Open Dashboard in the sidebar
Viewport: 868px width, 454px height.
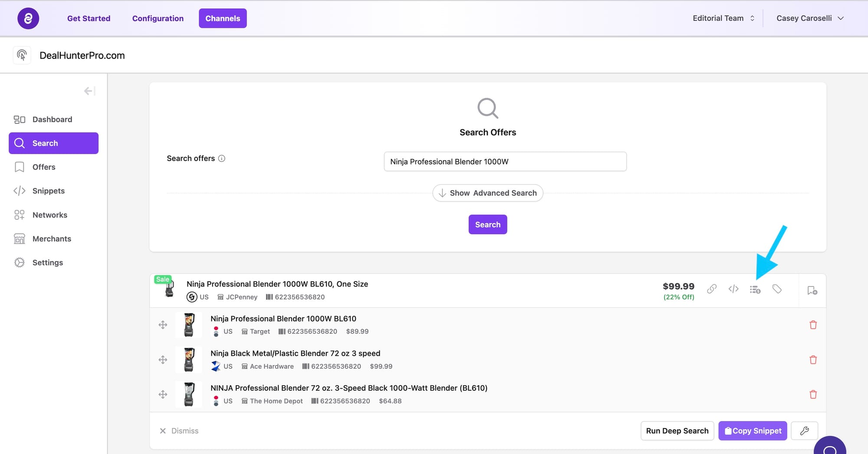pos(53,119)
